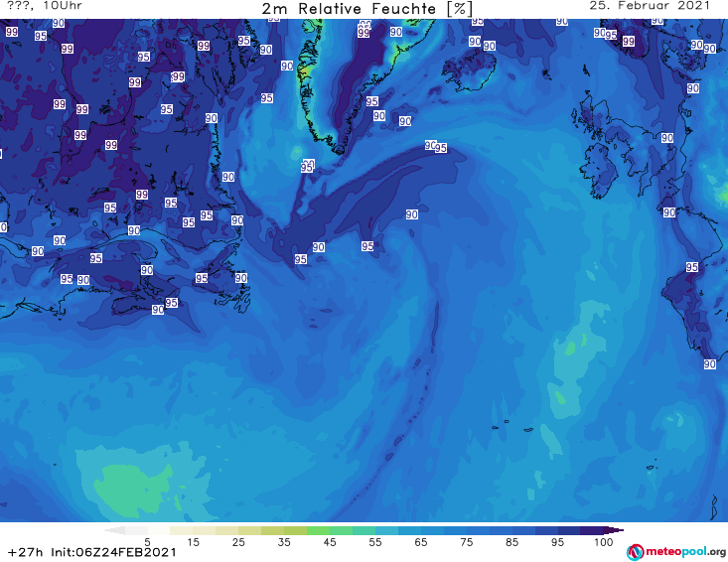Pick the white colorbar segment right of 5
Screen dimensions: 728x562
coord(159,530)
